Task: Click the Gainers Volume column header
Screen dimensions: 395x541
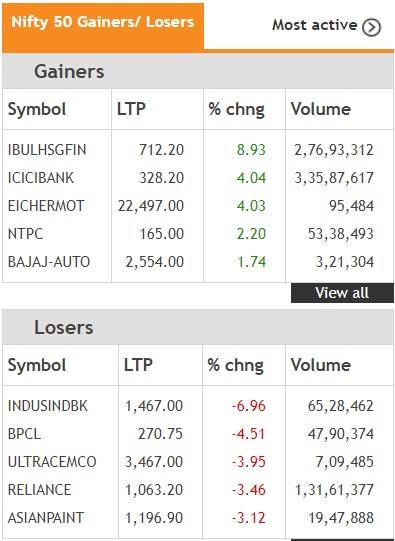Action: (x=320, y=109)
